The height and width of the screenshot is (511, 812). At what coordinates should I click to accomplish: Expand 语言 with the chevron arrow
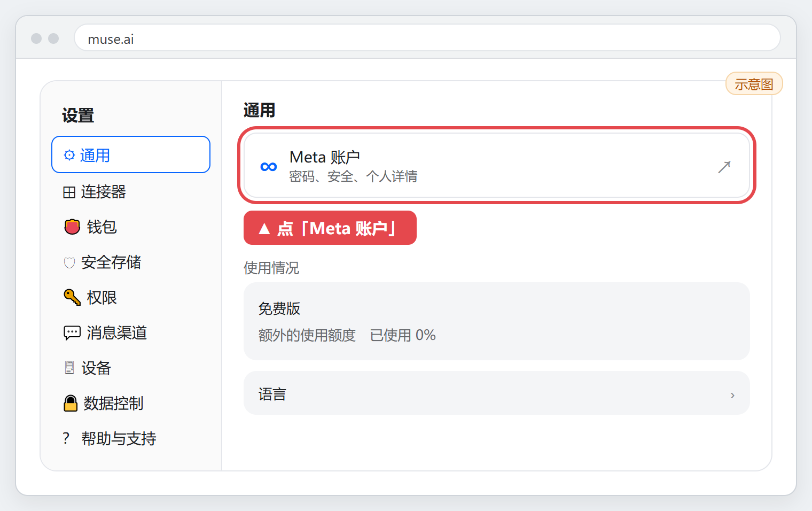(x=732, y=395)
